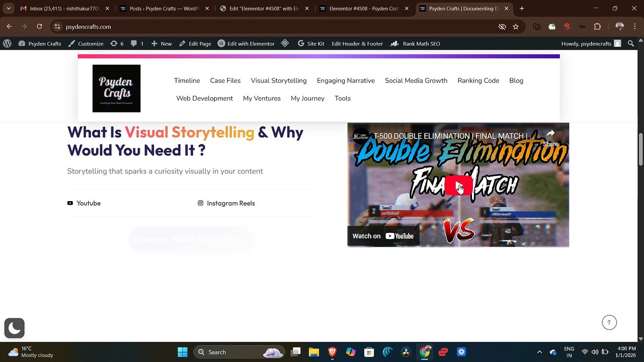Show hidden system tray icons
The height and width of the screenshot is (362, 644).
(x=539, y=352)
